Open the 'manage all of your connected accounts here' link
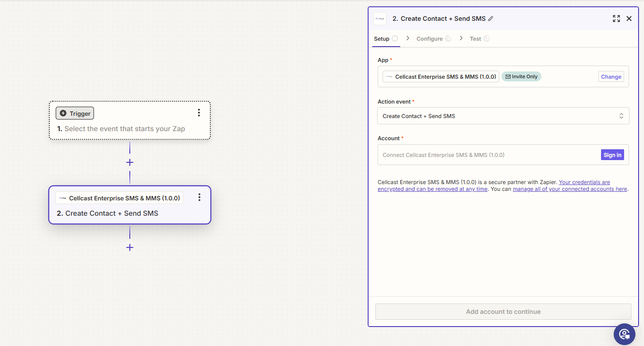The height and width of the screenshot is (346, 644). [x=570, y=189]
